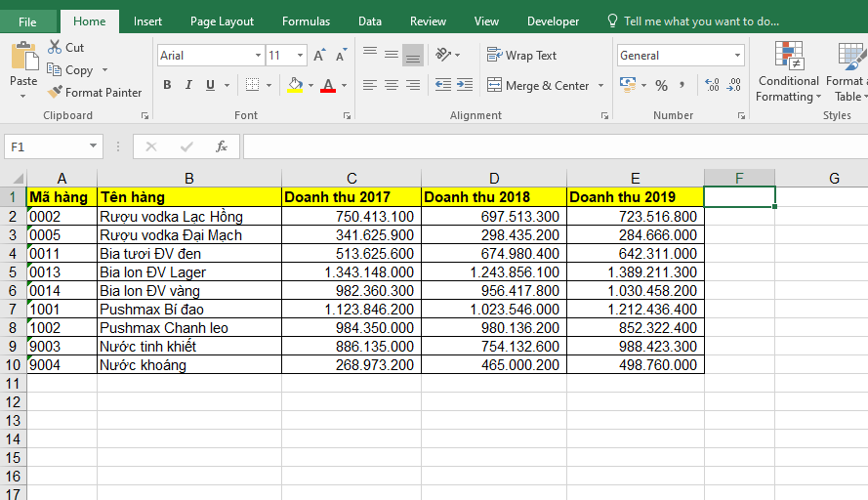The image size is (868, 500).
Task: Switch to the Formulas ribbon tab
Action: (x=306, y=21)
